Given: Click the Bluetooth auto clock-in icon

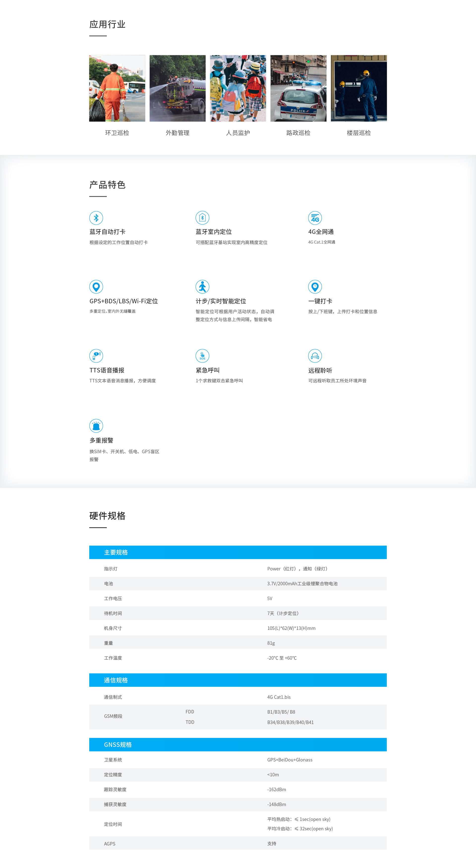Looking at the screenshot, I should click(x=96, y=218).
